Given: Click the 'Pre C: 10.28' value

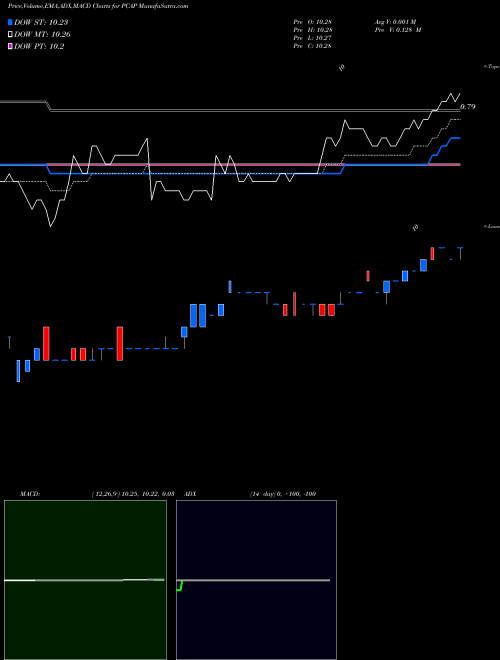Looking at the screenshot, I should pyautogui.click(x=312, y=46).
